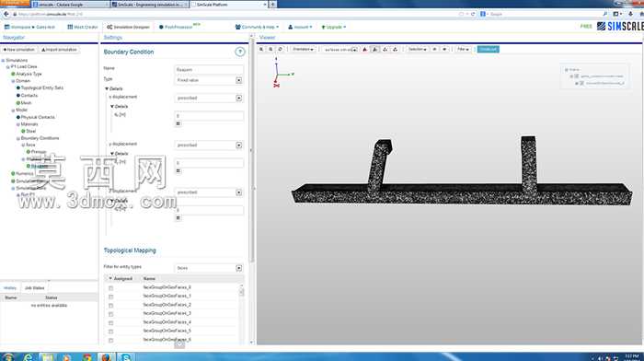Click the browser reload icon in the address bar
Viewport: 644px width, 361px height.
coord(473,14)
